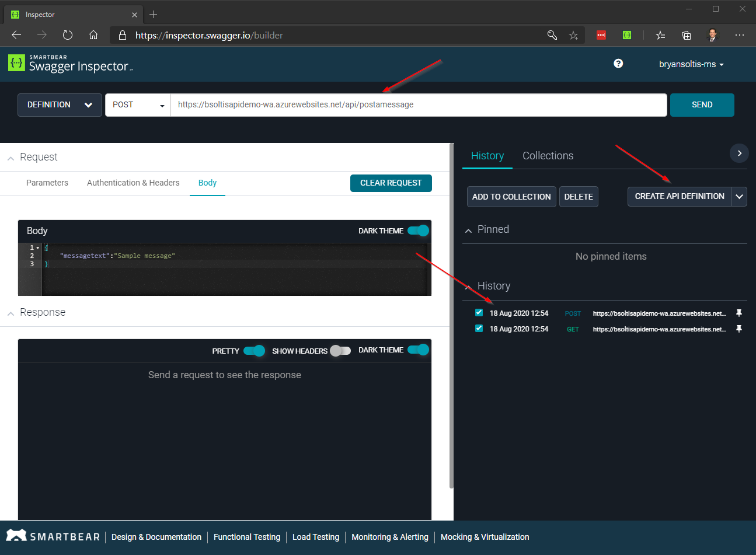Pin the POST history entry
Viewport: 756px width, 555px height.
coord(738,313)
